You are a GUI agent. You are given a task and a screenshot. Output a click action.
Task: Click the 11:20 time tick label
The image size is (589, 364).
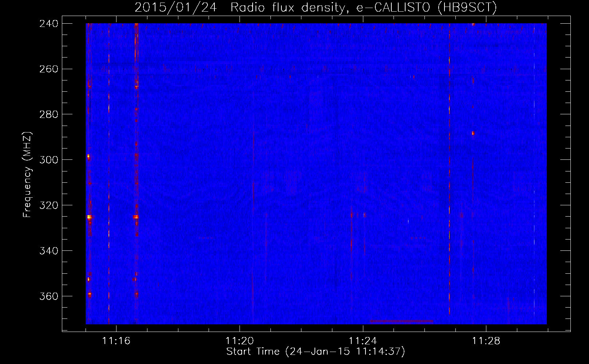click(x=240, y=341)
